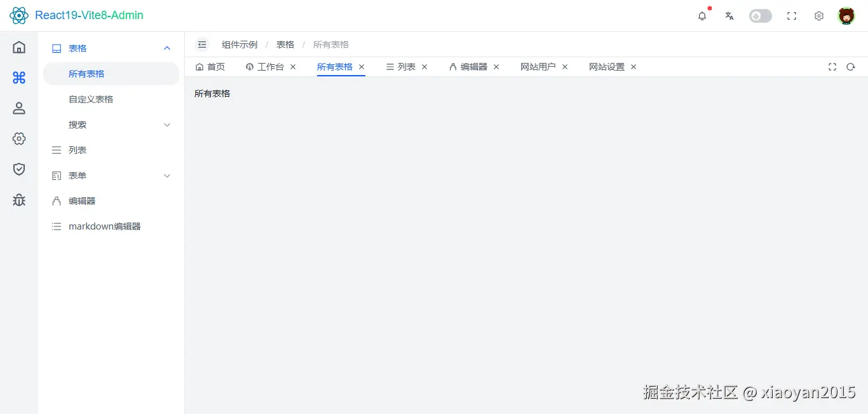Switch to the 首页 tab
This screenshot has width=868, height=414.
(x=210, y=67)
